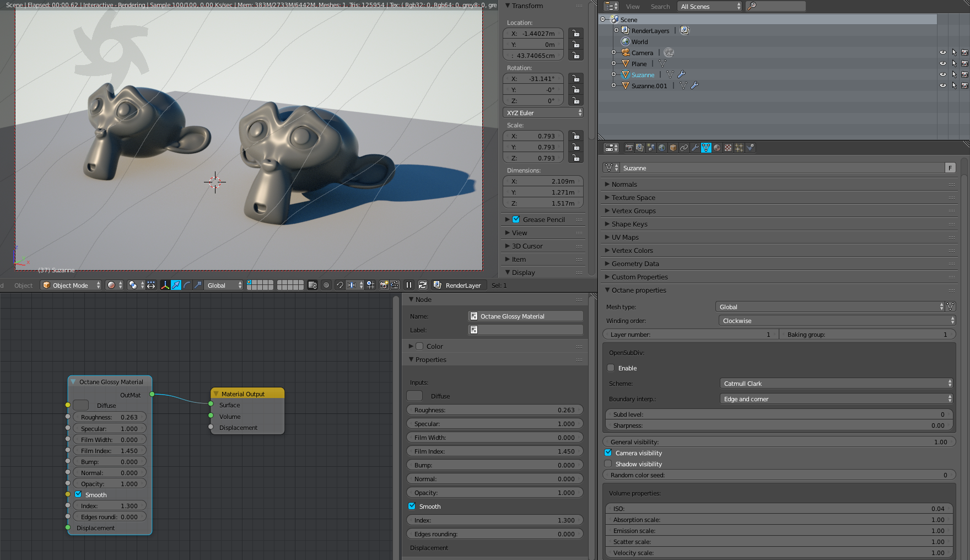Click the 3D manipulator toggle icon
Screen dimensions: 970x560
(165, 285)
